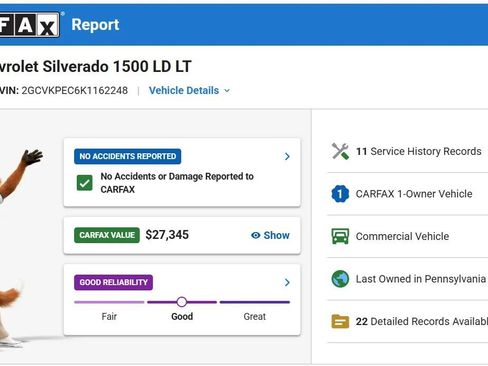Click the Good label under reliability scale
This screenshot has width=488, height=366.
[x=182, y=316]
